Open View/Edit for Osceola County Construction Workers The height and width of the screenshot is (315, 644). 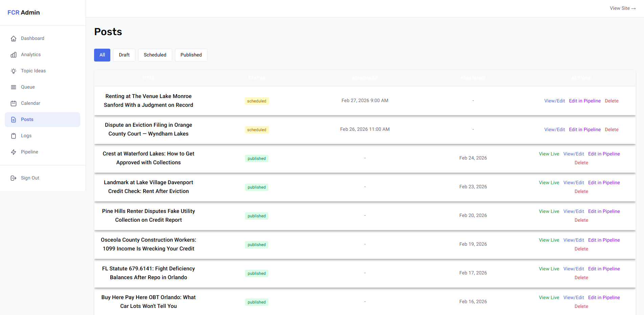pyautogui.click(x=574, y=240)
